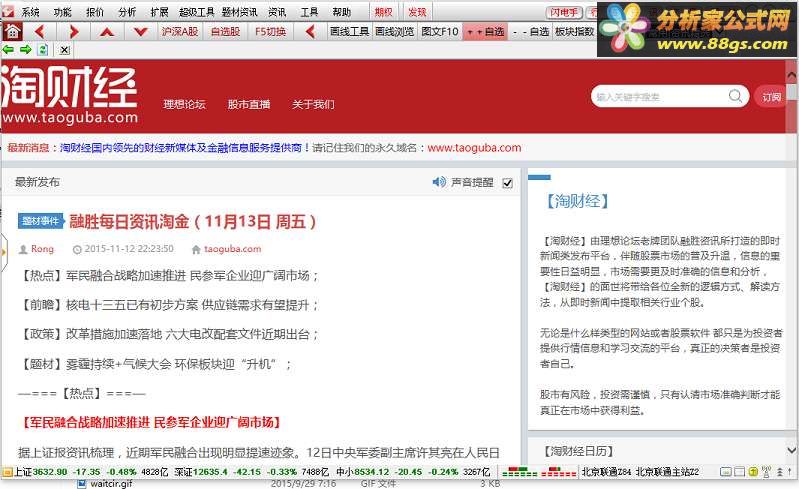The image size is (799, 489).
Task: Click the --自选 toolbar button
Action: (530, 32)
